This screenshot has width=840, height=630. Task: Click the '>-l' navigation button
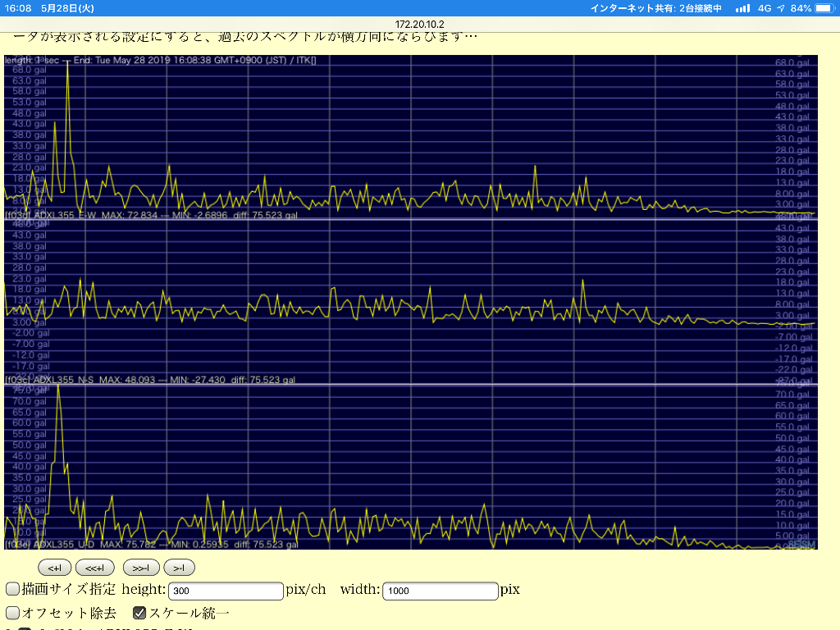click(179, 568)
